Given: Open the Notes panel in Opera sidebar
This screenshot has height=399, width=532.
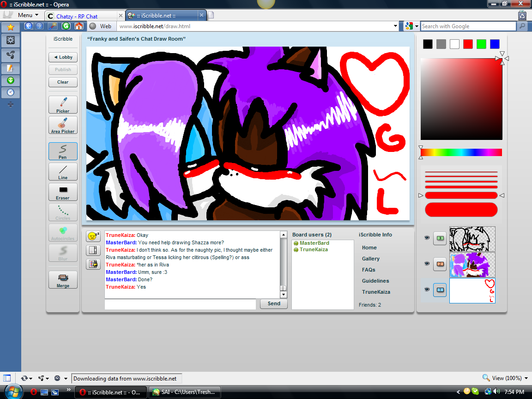Looking at the screenshot, I should pos(11,68).
